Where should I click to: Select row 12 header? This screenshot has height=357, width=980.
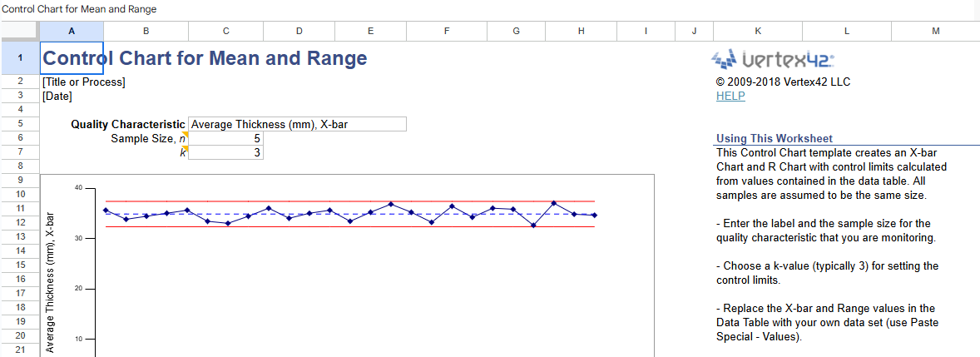pyautogui.click(x=19, y=222)
